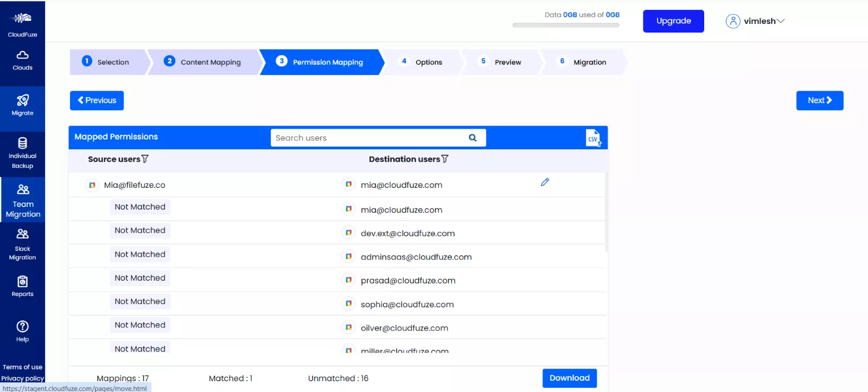
Task: Edit mapping for mia@cloudfuze.com with pencil icon
Action: (545, 182)
